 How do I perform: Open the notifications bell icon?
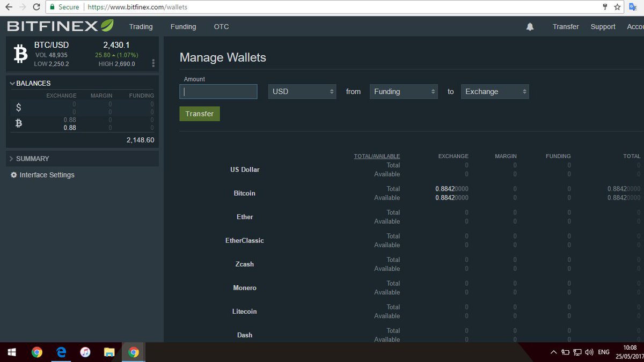click(530, 26)
